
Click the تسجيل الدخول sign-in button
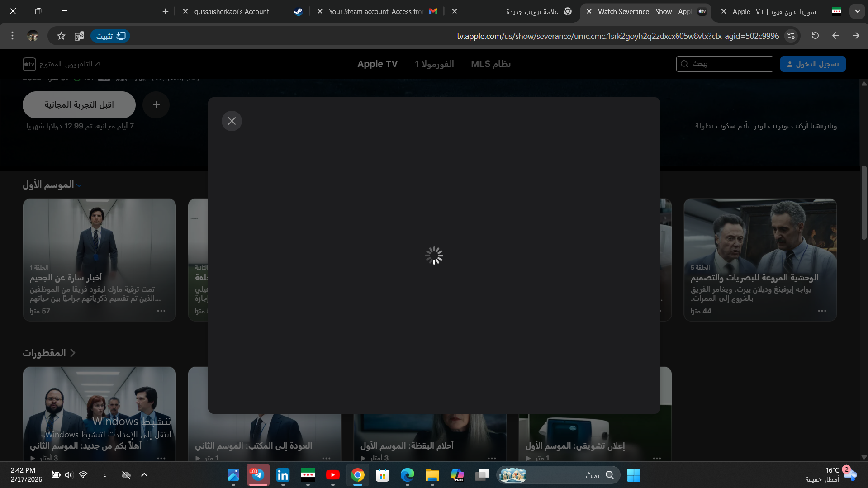pos(812,64)
